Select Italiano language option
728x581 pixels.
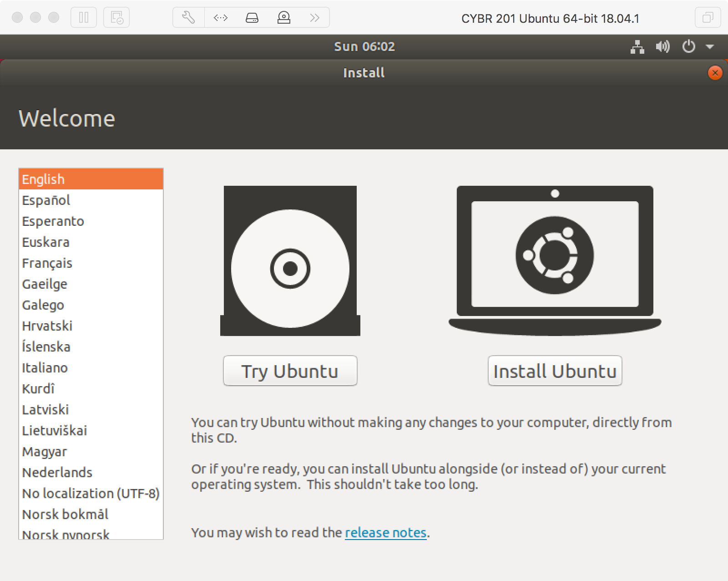coord(45,368)
